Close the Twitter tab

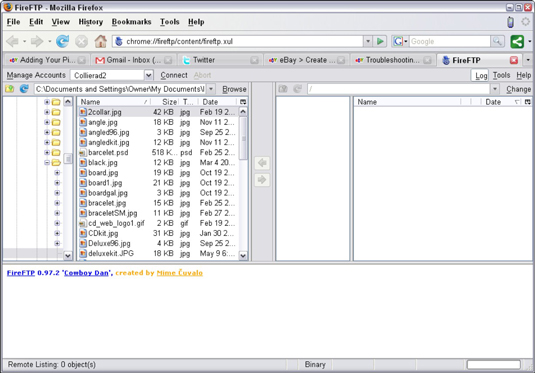(254, 60)
